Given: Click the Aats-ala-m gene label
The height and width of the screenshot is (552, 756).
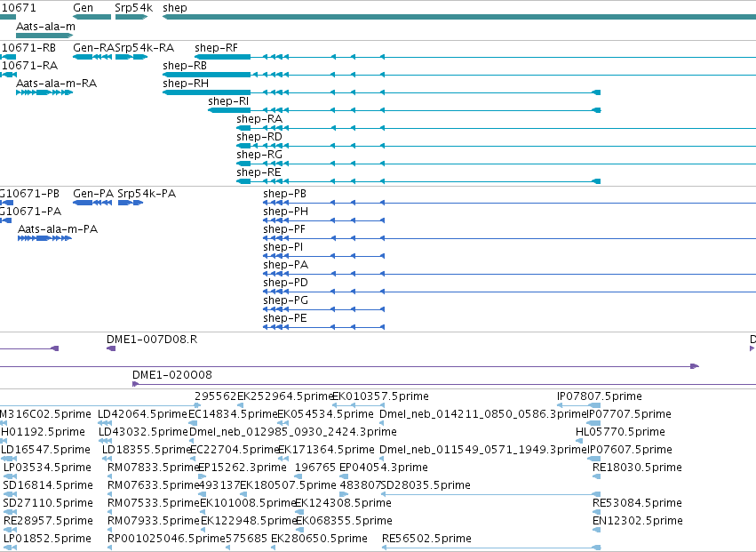Looking at the screenshot, I should coord(46,27).
